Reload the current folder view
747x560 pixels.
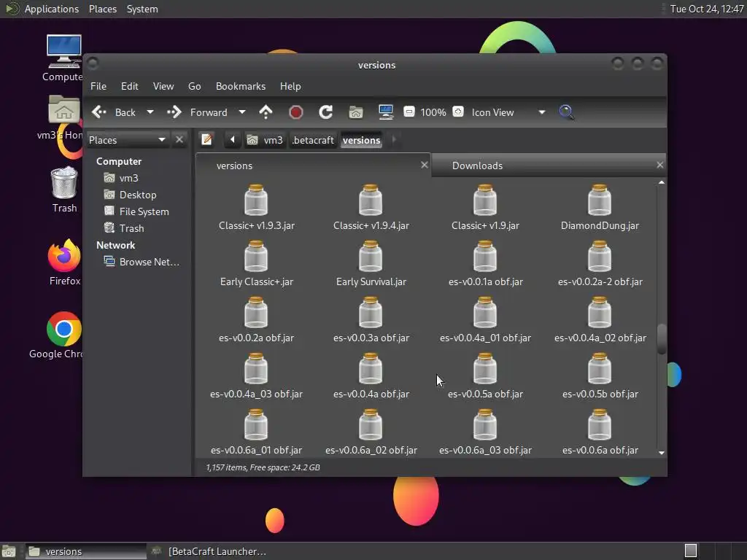pos(325,112)
